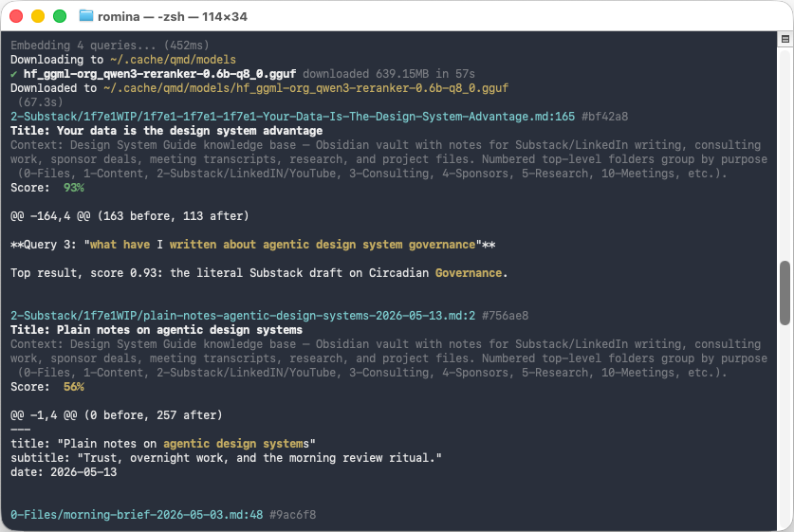Click the 'date: 2026-05-13' line
This screenshot has width=794, height=532.
[x=64, y=471]
